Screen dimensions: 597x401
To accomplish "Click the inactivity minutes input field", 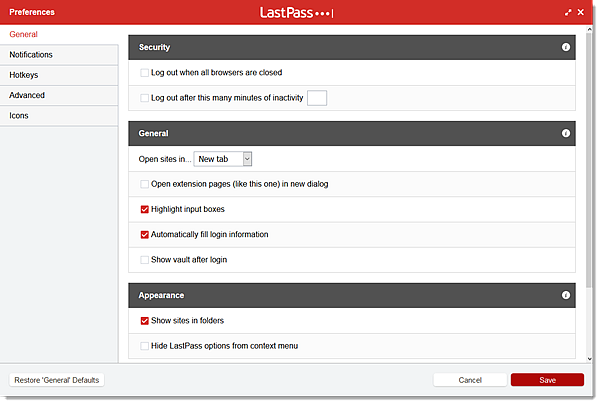I will click(317, 98).
